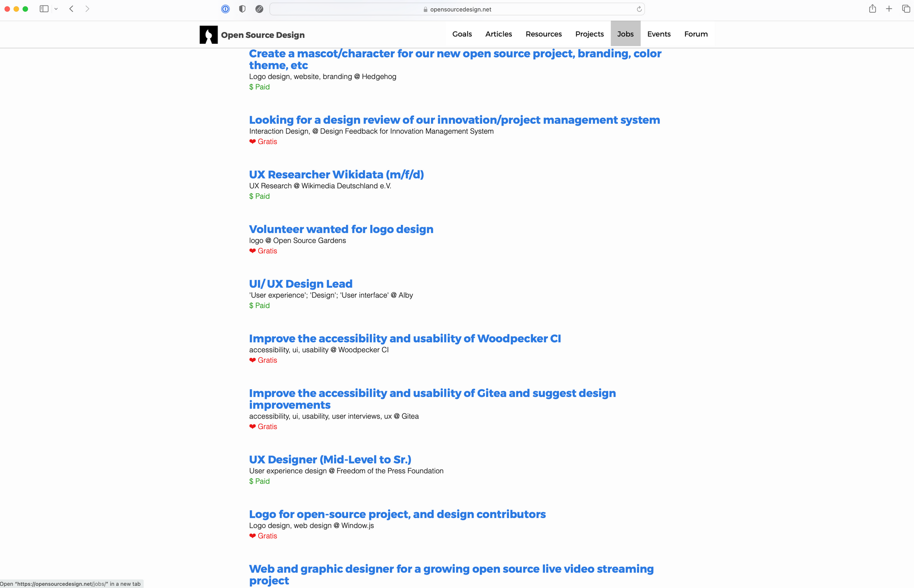Click the heart icon beside Gratis under Woodpecker CI
This screenshot has height=588, width=914.
252,360
